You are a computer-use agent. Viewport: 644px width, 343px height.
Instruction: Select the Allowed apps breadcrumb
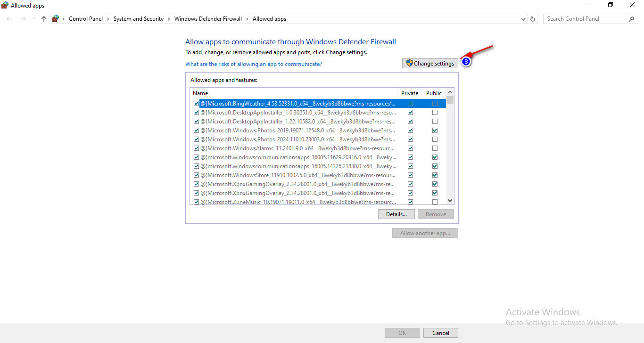click(269, 19)
